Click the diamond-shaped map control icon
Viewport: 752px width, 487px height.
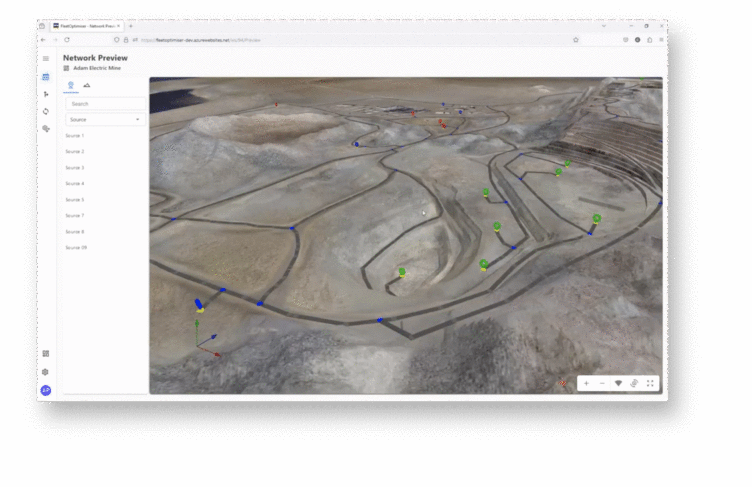coord(618,383)
